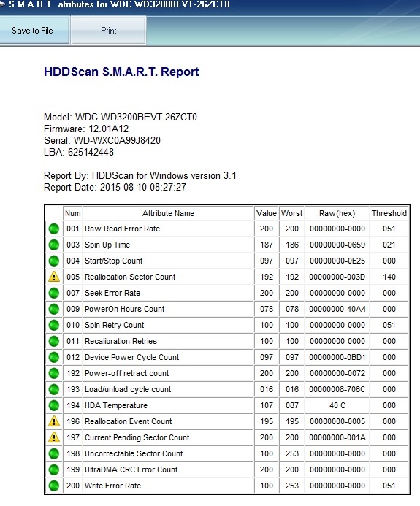Viewport: 420px width, 506px height.
Task: Click the Threshold column header
Action: 389,213
